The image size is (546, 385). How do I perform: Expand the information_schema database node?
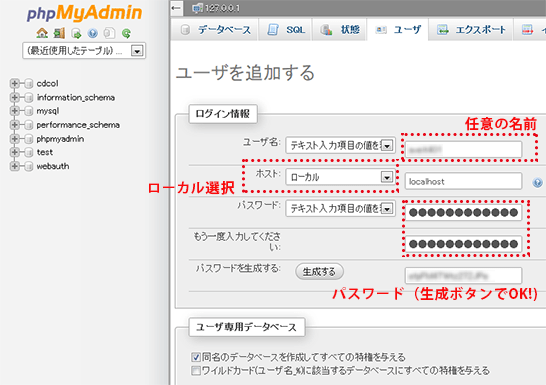[x=15, y=97]
